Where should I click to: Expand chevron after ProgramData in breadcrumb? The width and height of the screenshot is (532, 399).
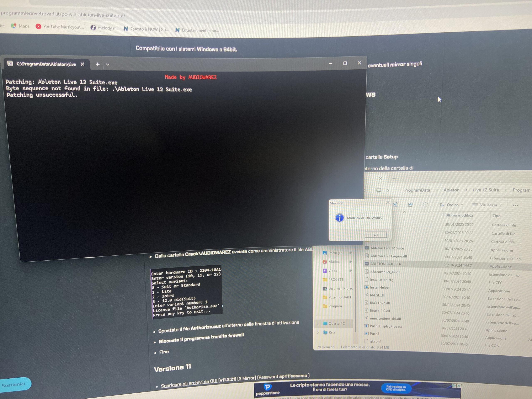coord(437,190)
